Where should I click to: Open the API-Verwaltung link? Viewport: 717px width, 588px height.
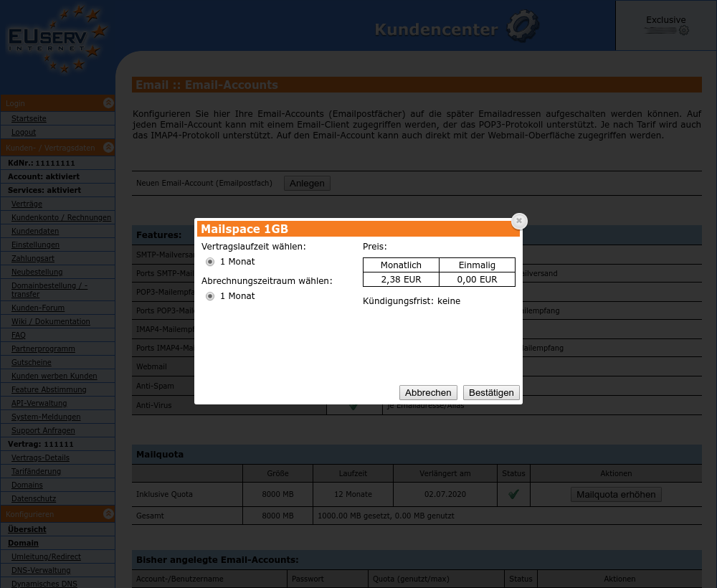click(x=39, y=403)
